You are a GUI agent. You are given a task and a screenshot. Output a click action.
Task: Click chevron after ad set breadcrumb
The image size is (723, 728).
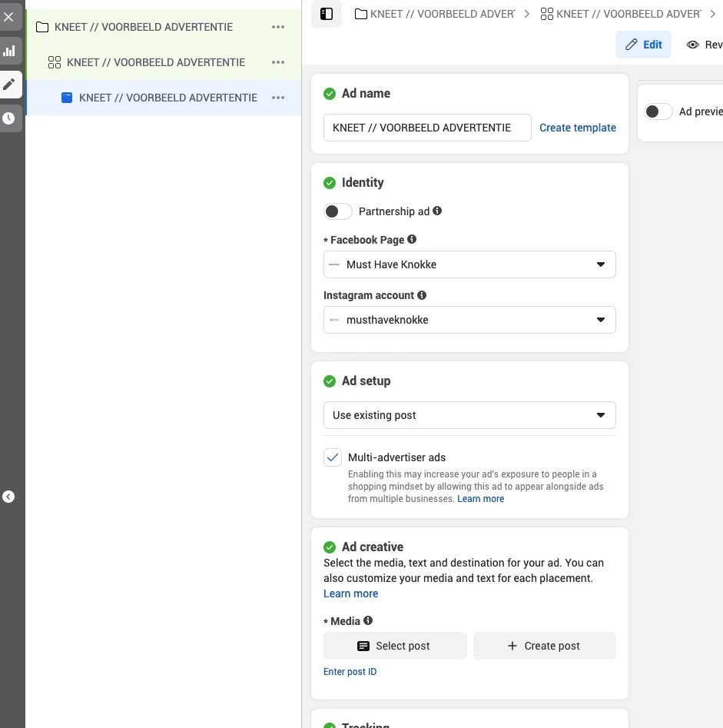click(713, 14)
